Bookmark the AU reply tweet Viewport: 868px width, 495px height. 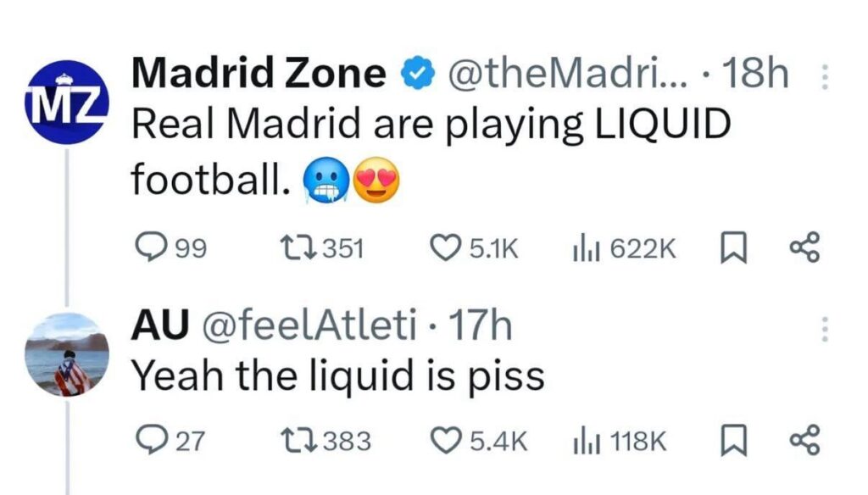tap(732, 441)
